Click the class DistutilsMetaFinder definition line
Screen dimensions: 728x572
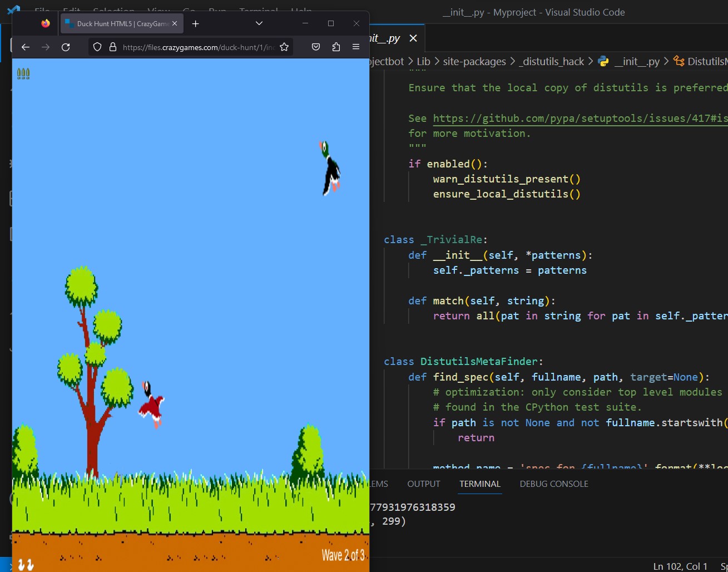[463, 362]
